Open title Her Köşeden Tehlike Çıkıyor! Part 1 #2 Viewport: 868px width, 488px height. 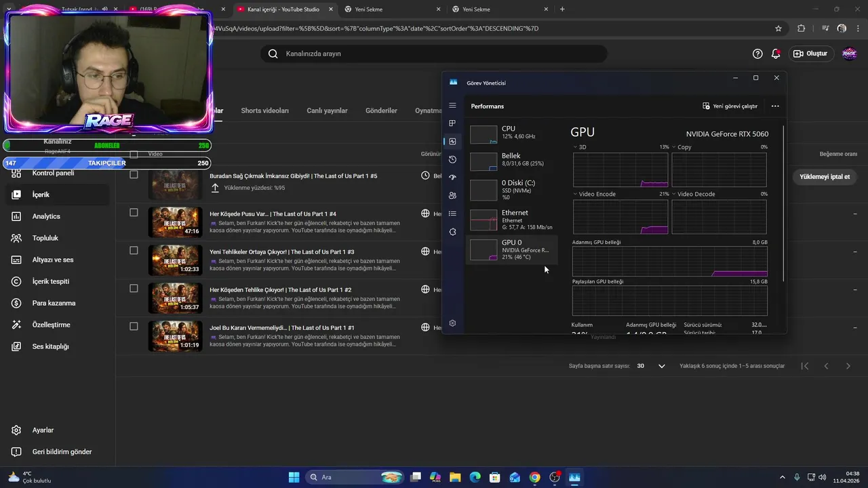coord(281,290)
